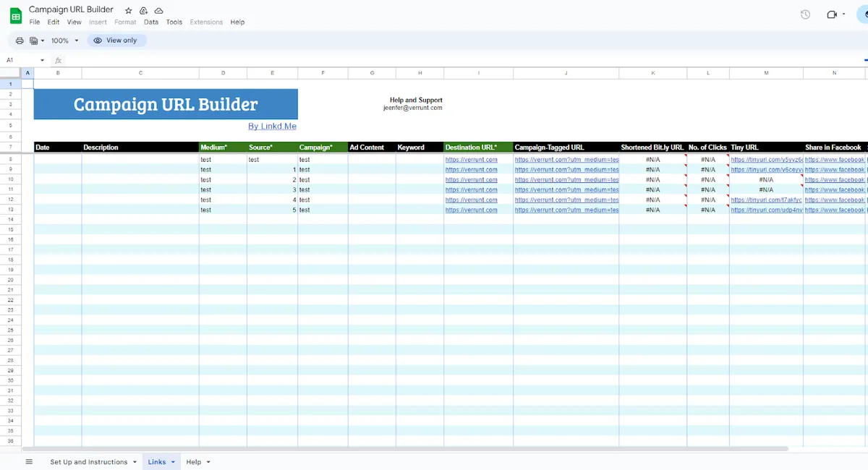Image resolution: width=868 pixels, height=470 pixels.
Task: Click the Print icon
Action: pyautogui.click(x=20, y=40)
